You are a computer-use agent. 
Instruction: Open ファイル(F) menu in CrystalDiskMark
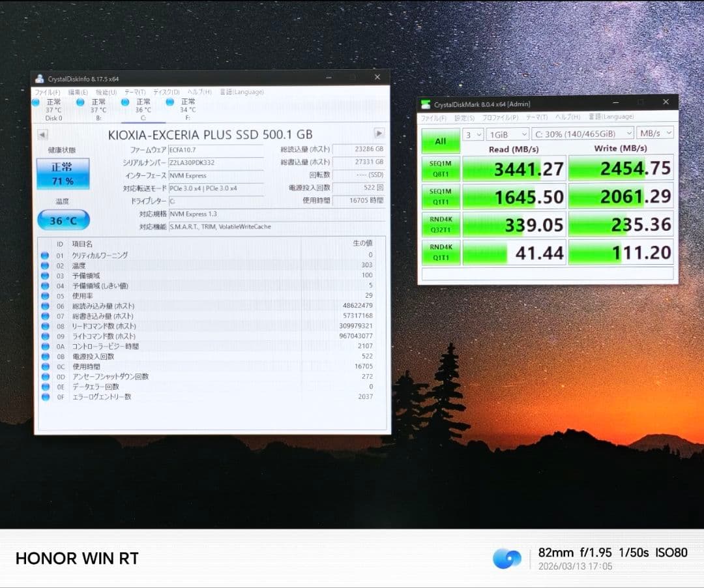tap(433, 118)
